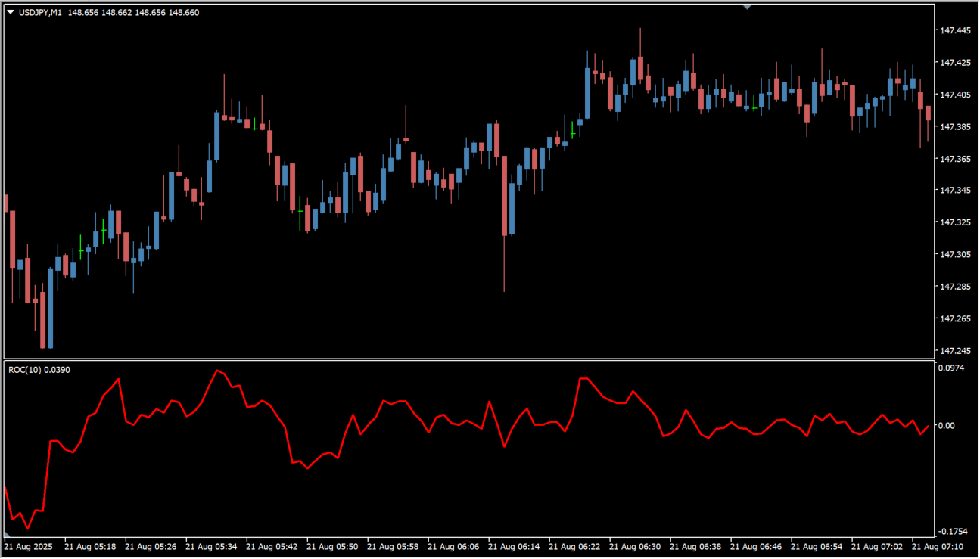Click the 21 Aug 05:42 time label
980x559 pixels.
click(272, 546)
